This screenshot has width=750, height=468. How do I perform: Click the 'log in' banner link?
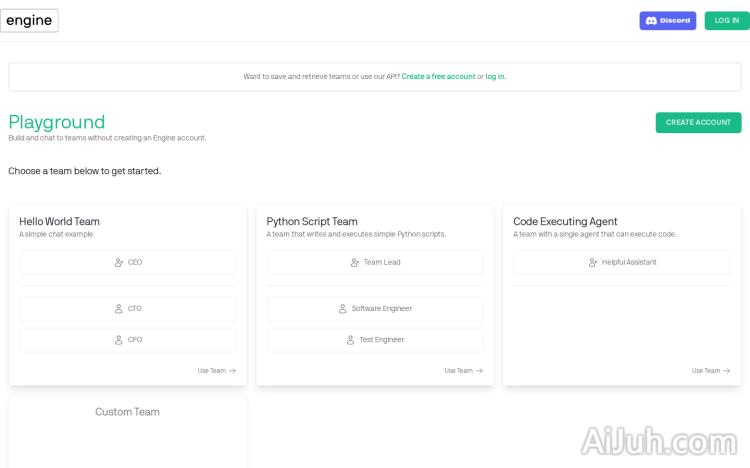[495, 76]
